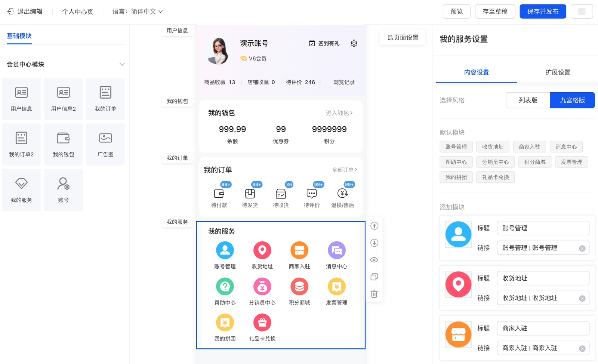The image size is (598, 364).
Task: Click the 存至草稿 button
Action: [x=495, y=12]
